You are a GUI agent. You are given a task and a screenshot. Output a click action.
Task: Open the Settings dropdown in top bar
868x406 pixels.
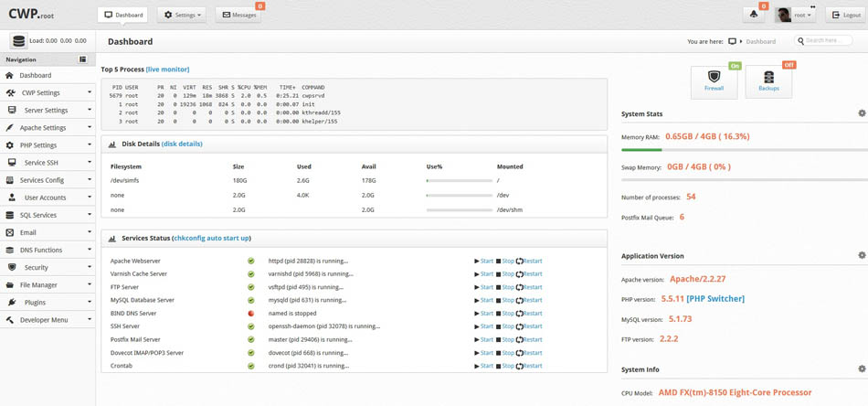point(182,15)
